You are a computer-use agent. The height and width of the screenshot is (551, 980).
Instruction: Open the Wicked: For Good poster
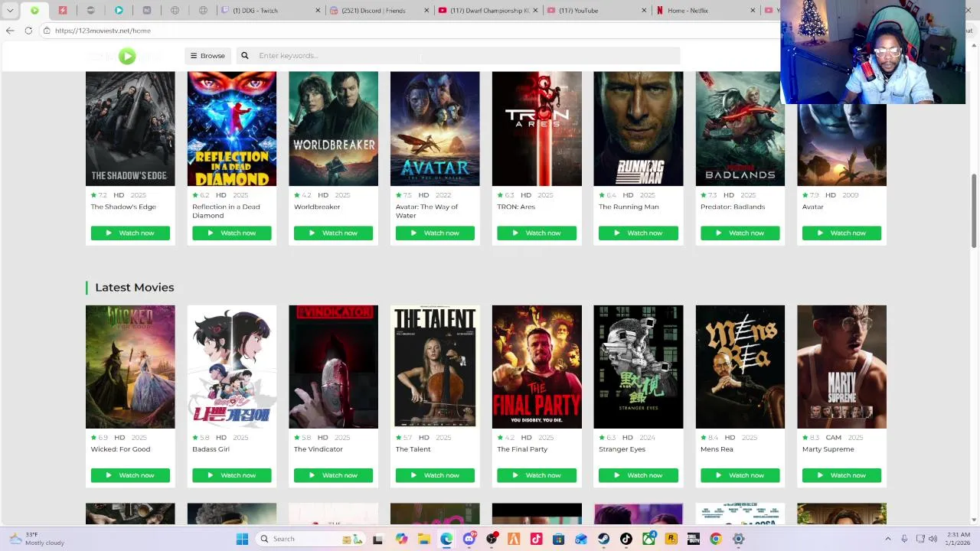[130, 367]
